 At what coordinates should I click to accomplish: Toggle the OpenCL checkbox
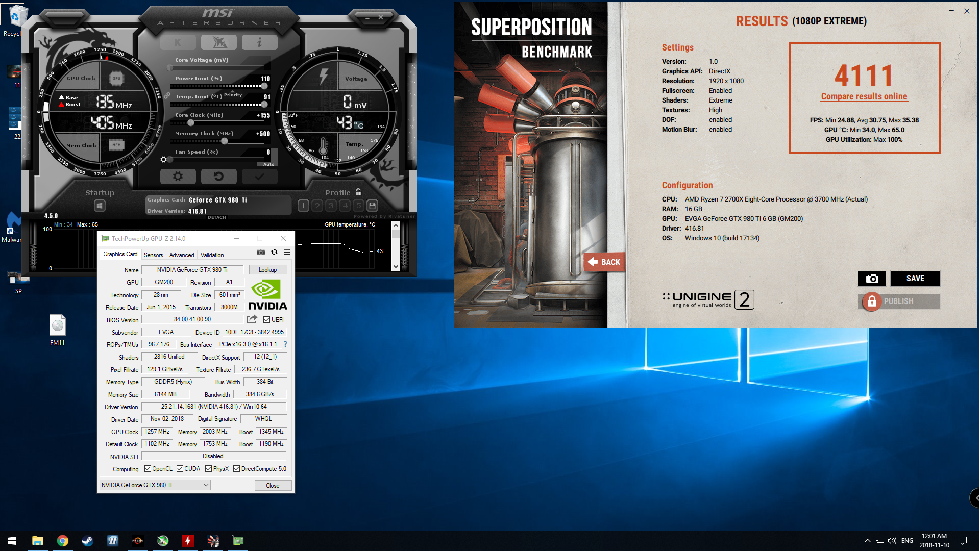coord(148,469)
